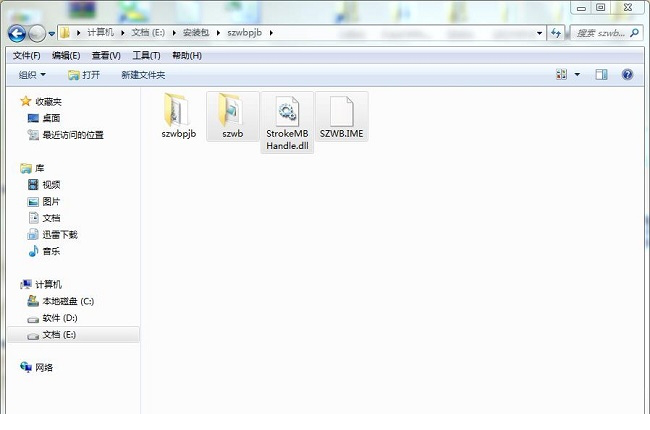Click 网络 in the navigation pane
The height and width of the screenshot is (430, 650).
click(44, 367)
